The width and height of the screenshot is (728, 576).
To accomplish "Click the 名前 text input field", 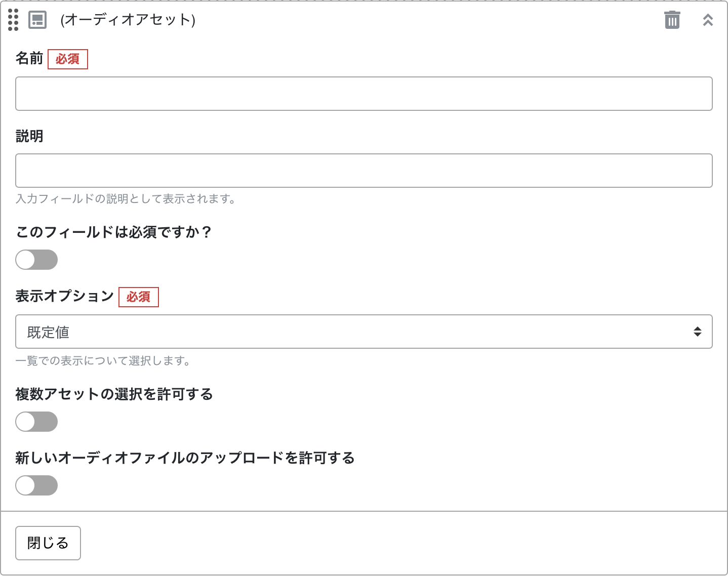I will pos(363,94).
